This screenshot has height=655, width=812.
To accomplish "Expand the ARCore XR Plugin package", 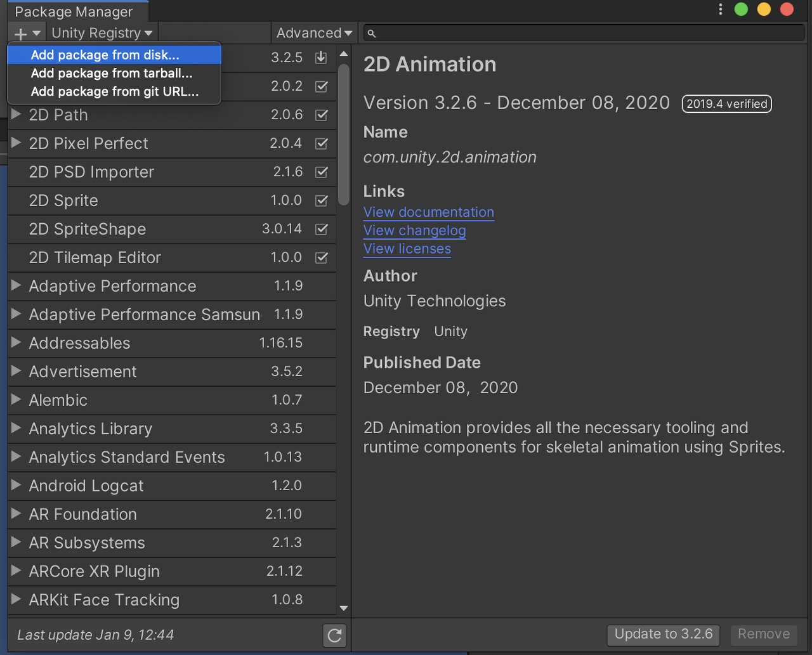I will [16, 571].
